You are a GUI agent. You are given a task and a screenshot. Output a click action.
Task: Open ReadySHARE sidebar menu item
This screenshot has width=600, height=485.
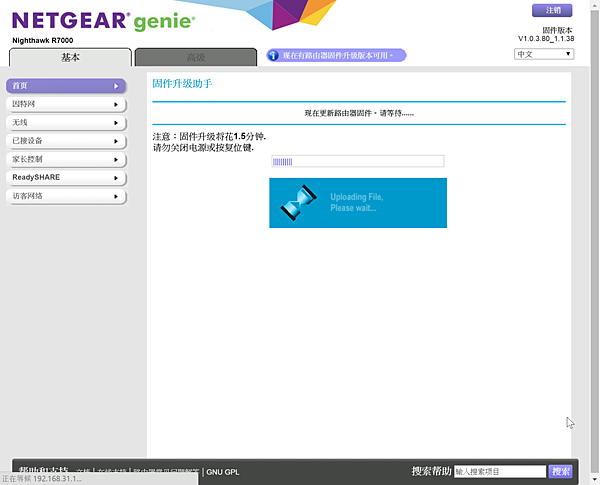(66, 178)
